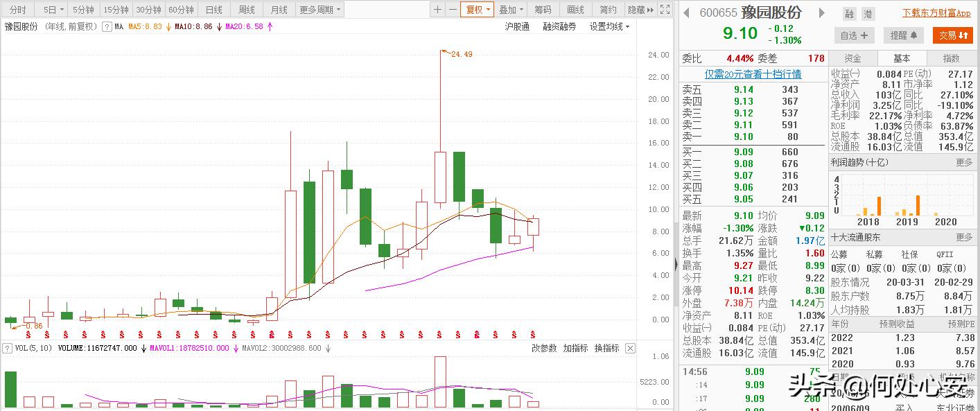Switch to 月线 monthly chart
Screen dimensions: 980x411
(x=279, y=10)
